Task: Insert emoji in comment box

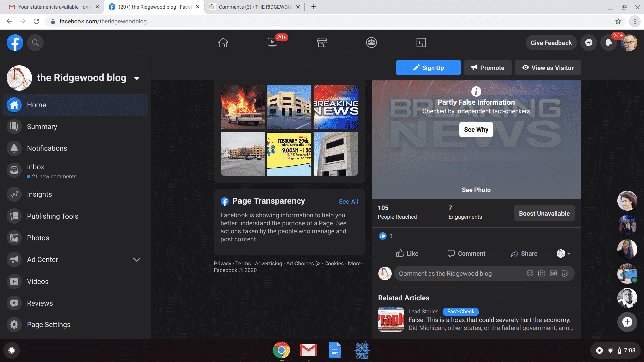Action: tap(530, 273)
